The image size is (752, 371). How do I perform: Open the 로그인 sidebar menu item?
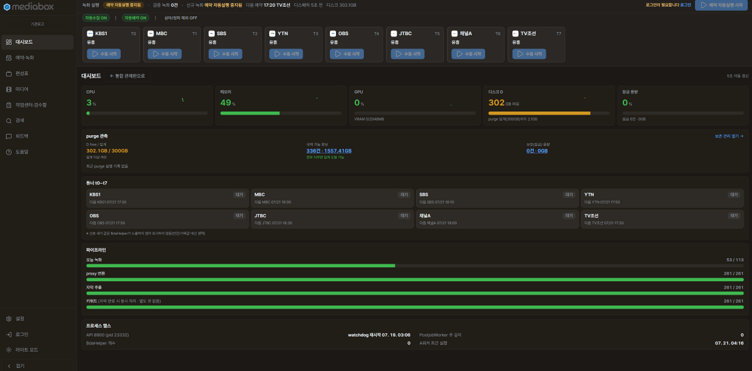tap(37, 334)
